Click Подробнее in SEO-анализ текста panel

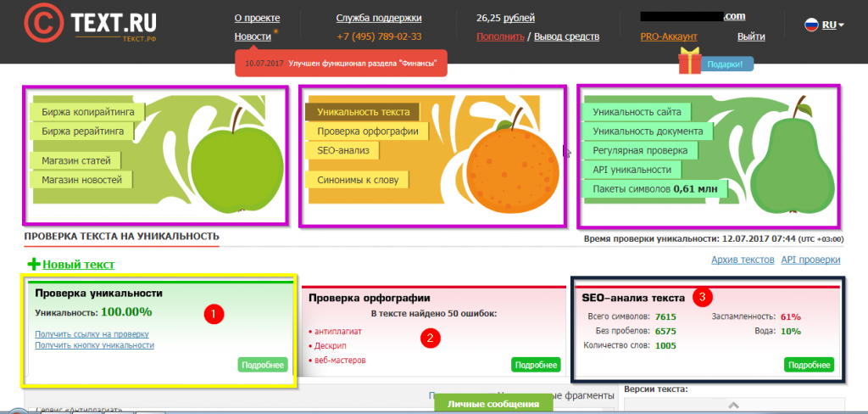point(809,365)
